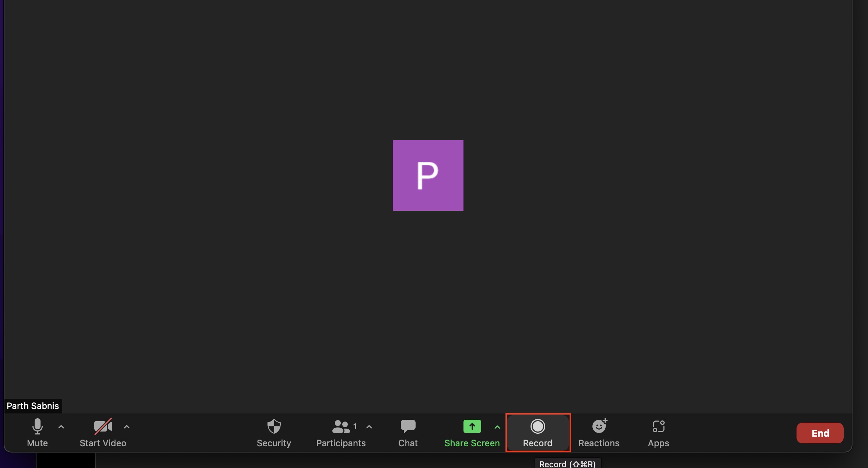Open video options chevron beside Start Video
Image resolution: width=868 pixels, height=468 pixels.
click(x=127, y=427)
